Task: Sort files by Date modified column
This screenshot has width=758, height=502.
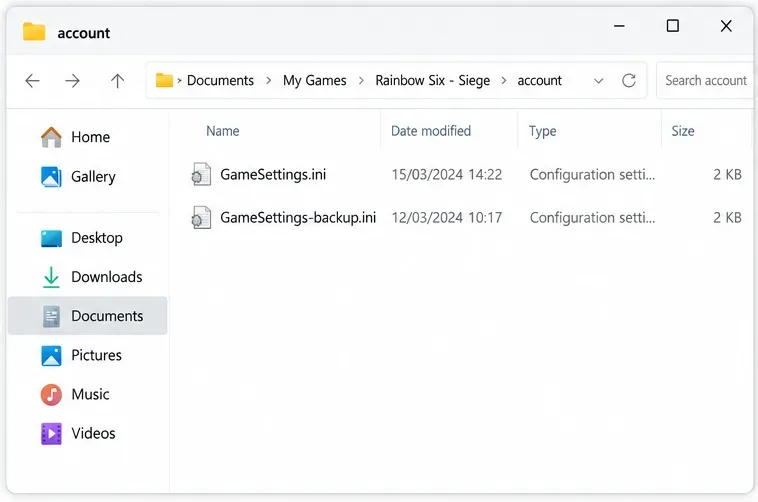Action: (431, 131)
